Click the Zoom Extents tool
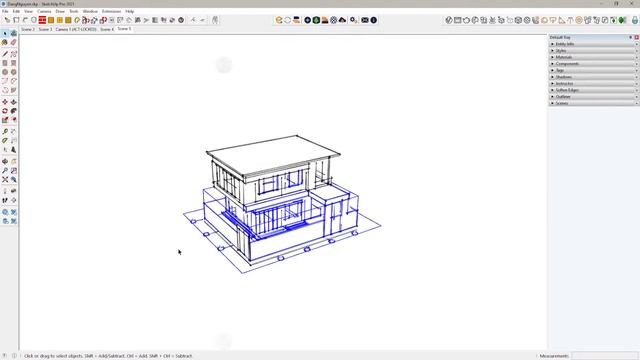 click(5, 179)
